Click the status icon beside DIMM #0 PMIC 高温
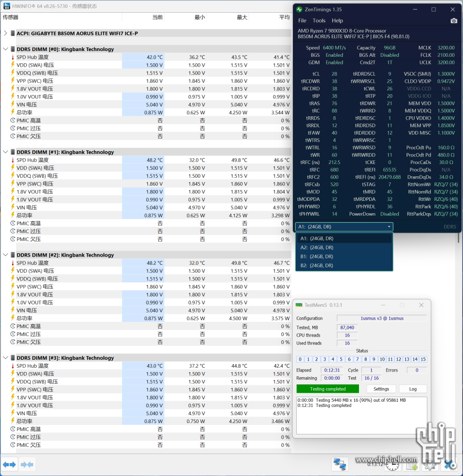Viewport: 463px width, 476px height. click(13, 120)
